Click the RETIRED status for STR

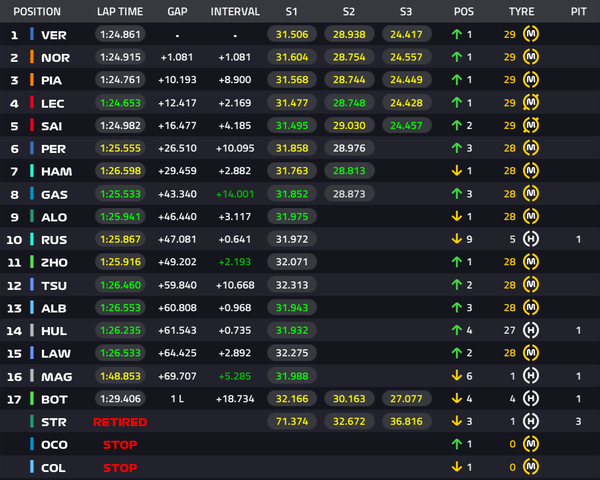click(x=120, y=422)
